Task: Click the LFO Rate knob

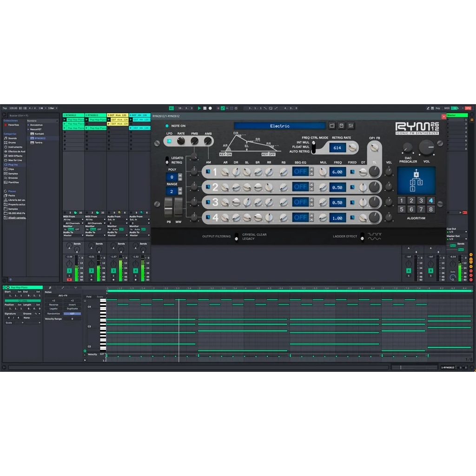Action: pos(181,141)
